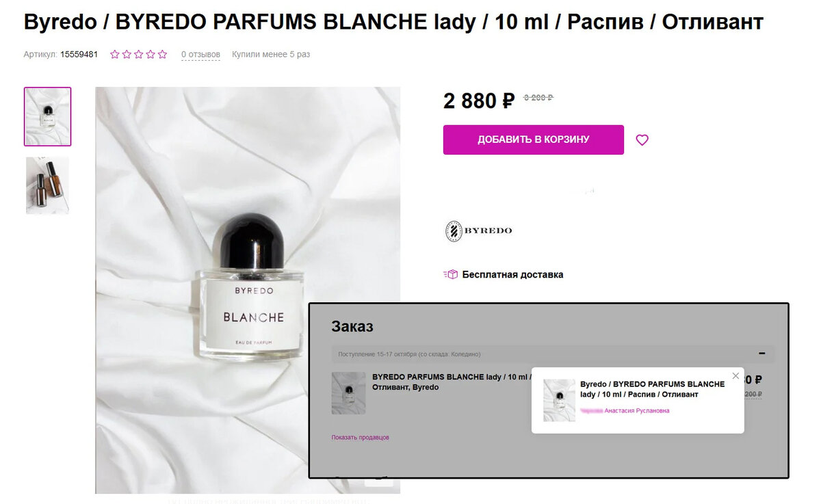Open the BYREDO brand logo
The width and height of the screenshot is (821, 504).
tap(478, 230)
